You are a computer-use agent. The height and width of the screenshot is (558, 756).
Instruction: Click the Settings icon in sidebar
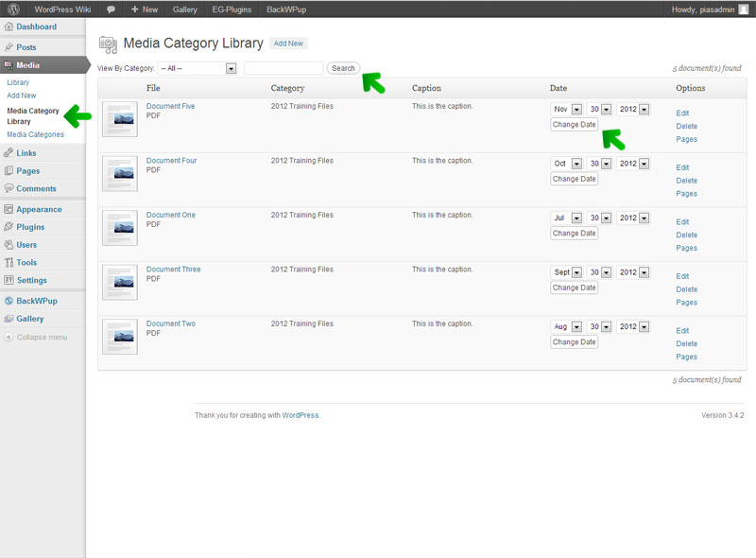click(9, 281)
